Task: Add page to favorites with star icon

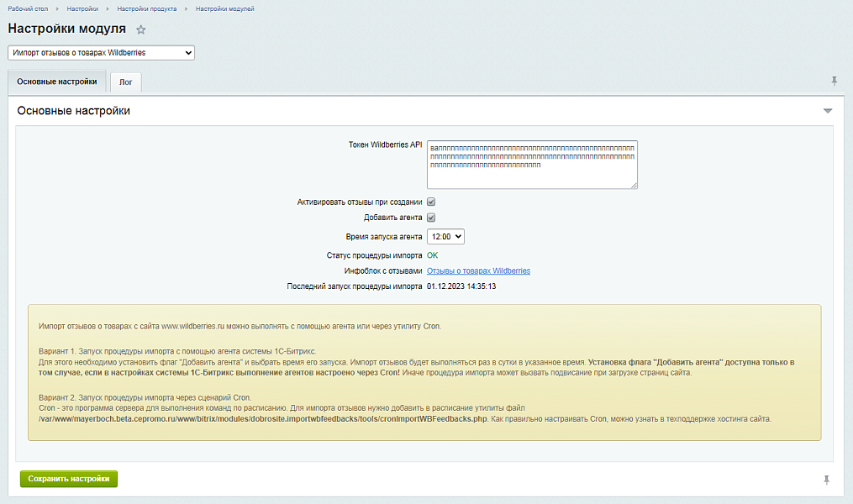Action: [141, 29]
